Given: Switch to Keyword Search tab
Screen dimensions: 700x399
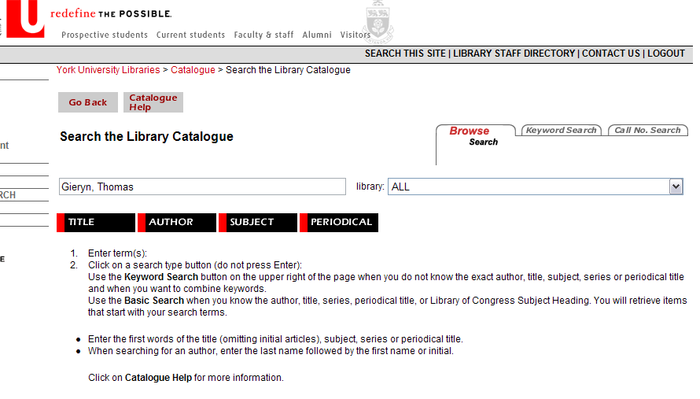Looking at the screenshot, I should tap(561, 130).
